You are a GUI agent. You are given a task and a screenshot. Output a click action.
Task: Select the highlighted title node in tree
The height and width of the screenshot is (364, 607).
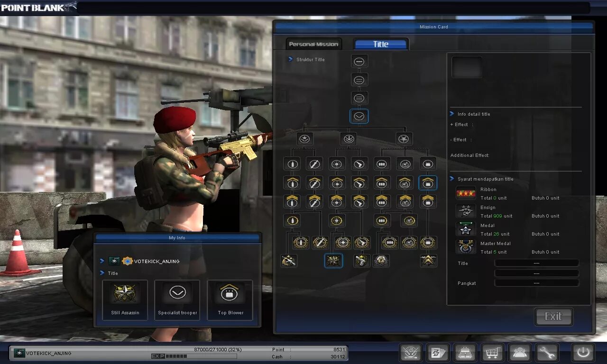428,183
